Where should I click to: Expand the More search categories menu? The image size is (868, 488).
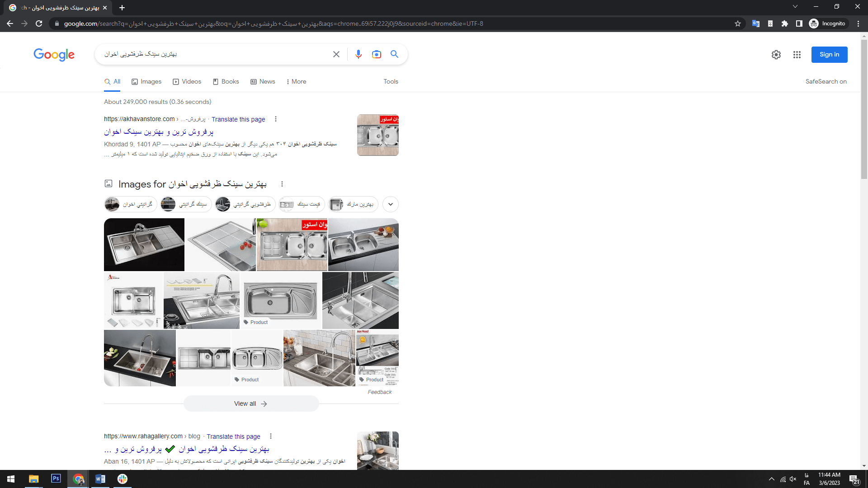(297, 82)
